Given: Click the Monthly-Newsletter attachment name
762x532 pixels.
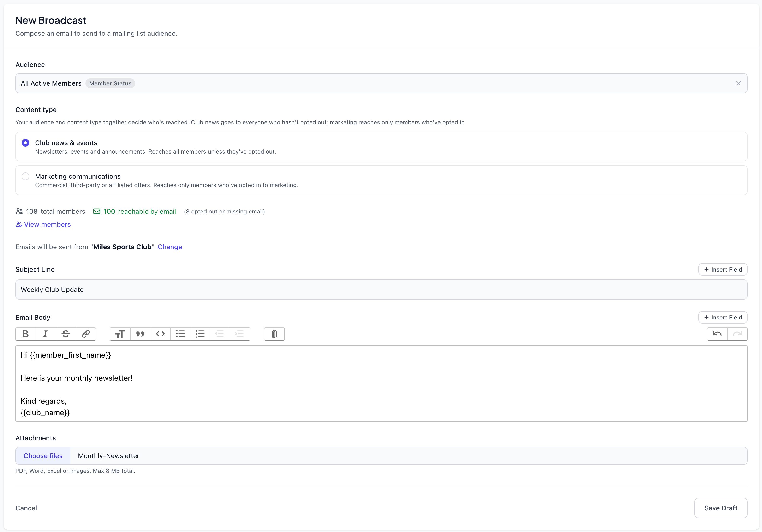Looking at the screenshot, I should tap(108, 456).
